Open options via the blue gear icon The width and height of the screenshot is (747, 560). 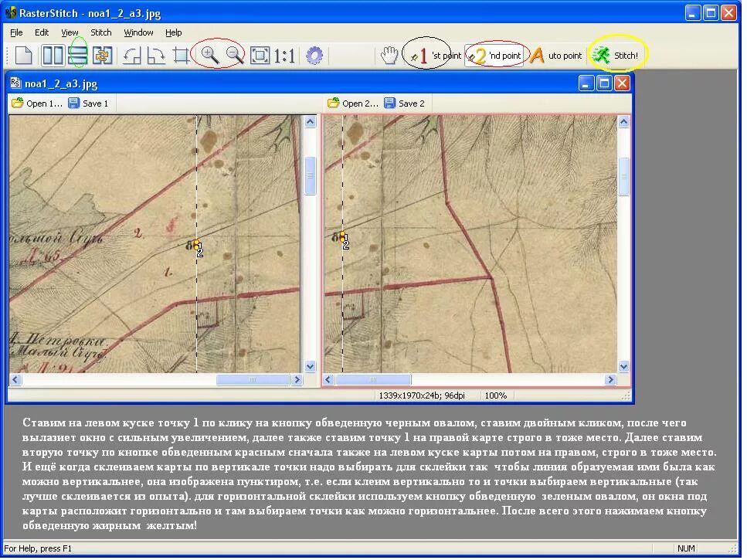314,56
